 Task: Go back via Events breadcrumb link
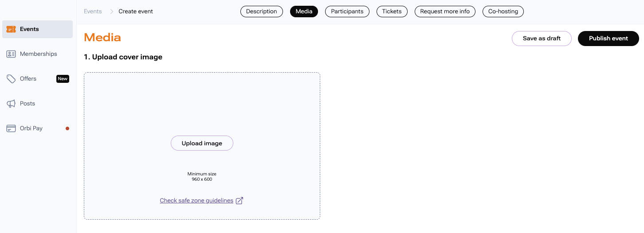tap(93, 12)
